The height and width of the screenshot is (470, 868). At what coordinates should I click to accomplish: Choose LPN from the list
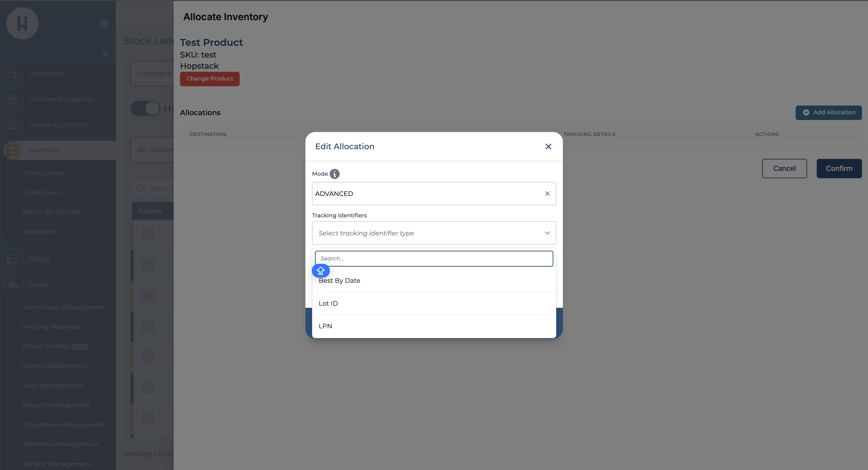(x=325, y=326)
